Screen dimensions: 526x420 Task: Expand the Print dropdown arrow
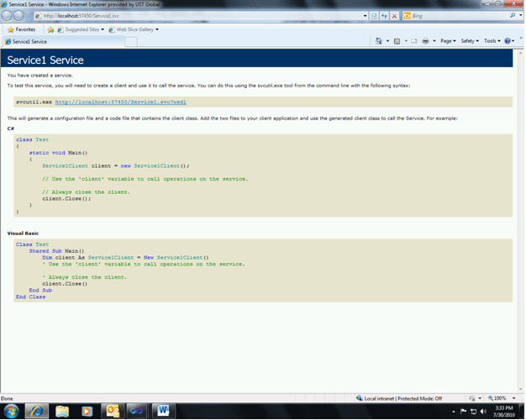pos(434,41)
